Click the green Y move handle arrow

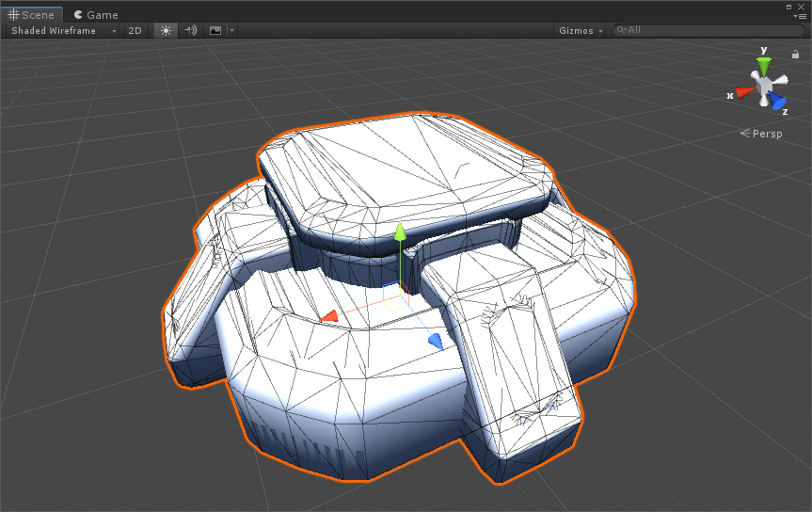point(400,232)
